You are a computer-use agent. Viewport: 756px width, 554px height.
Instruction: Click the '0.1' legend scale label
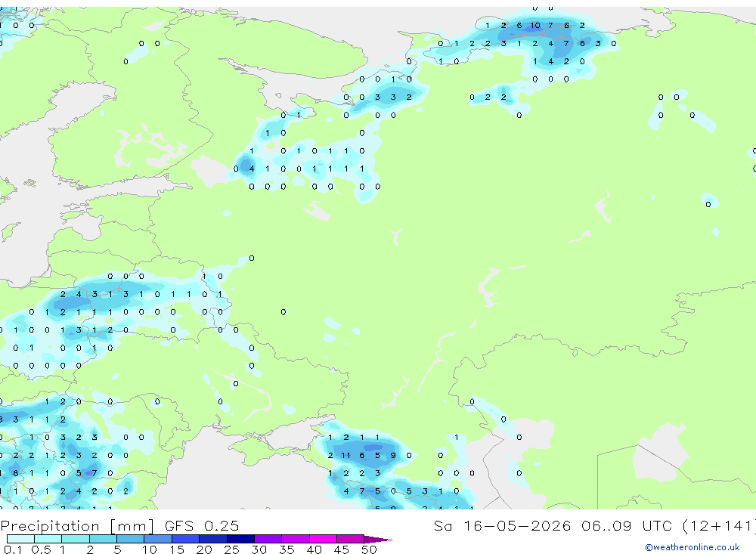click(x=13, y=549)
